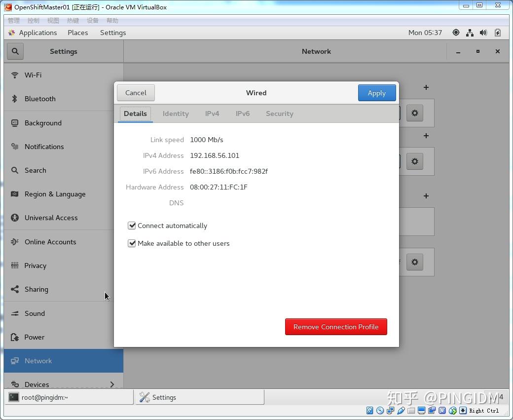The image size is (513, 420).
Task: Open the VirtualBox 控制 menu
Action: (x=33, y=20)
